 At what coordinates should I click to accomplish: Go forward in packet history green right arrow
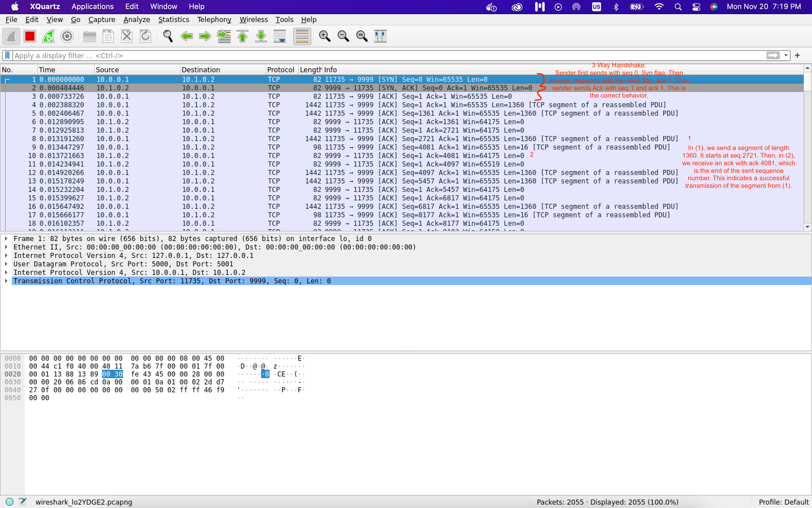pos(205,36)
